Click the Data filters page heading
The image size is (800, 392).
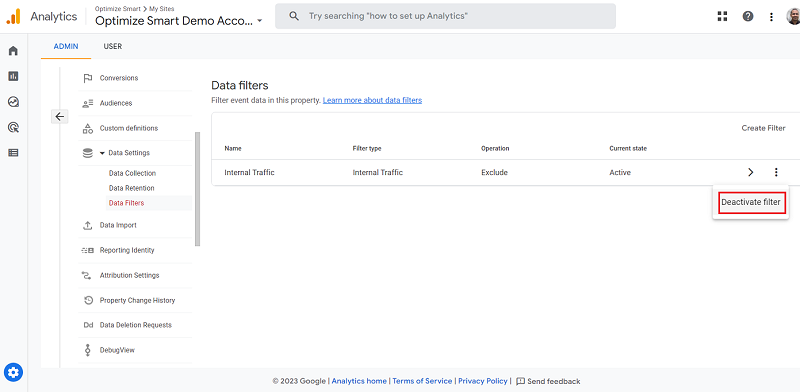click(x=240, y=85)
